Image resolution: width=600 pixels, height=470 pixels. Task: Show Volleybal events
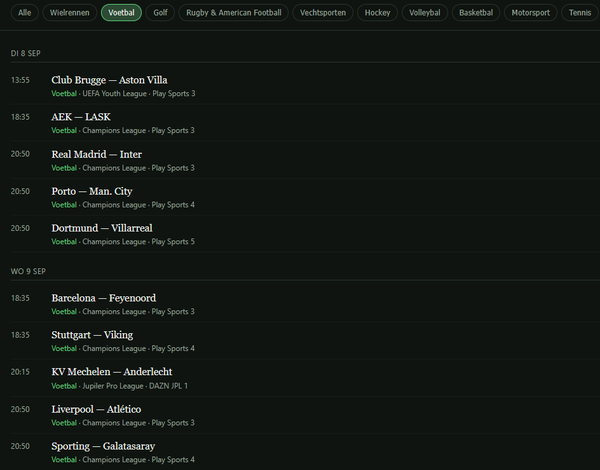point(425,13)
